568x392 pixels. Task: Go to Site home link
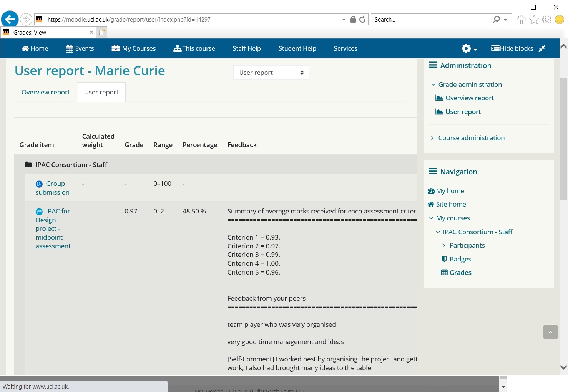[451, 204]
